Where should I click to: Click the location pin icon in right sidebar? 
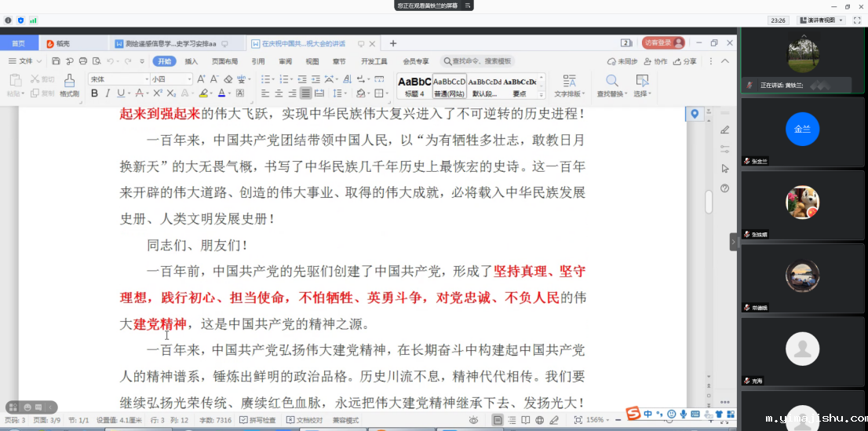[x=695, y=115]
